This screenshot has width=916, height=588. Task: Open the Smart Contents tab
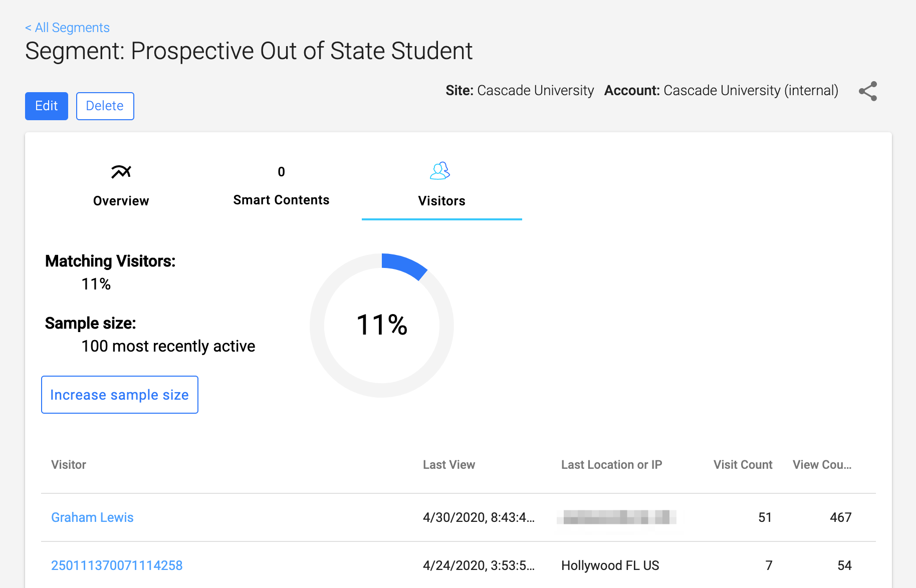[x=281, y=200]
